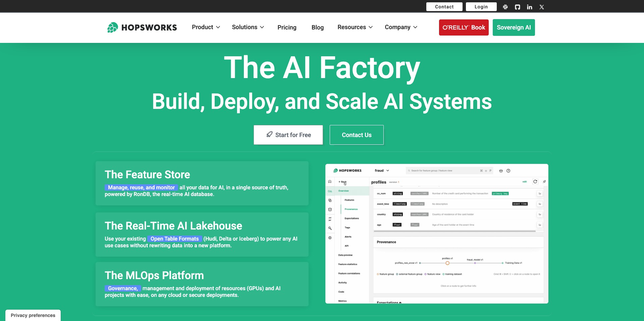Click The AI Factory headline
Viewport: 644px width, 321px height.
pyautogui.click(x=322, y=68)
